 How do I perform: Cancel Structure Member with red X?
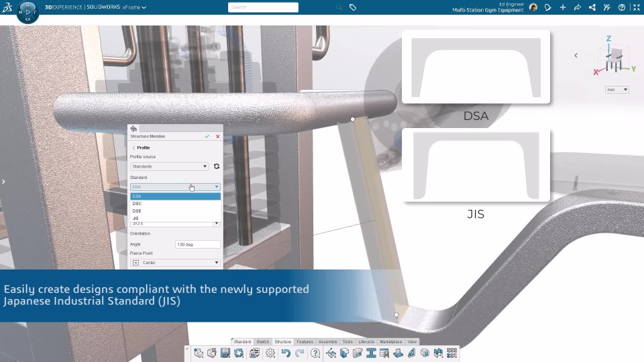click(217, 136)
